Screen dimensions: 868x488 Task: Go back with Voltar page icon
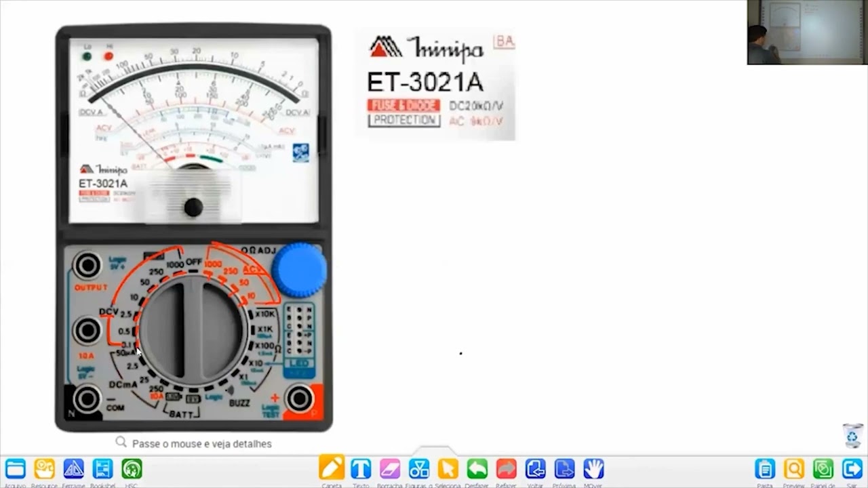click(x=536, y=468)
